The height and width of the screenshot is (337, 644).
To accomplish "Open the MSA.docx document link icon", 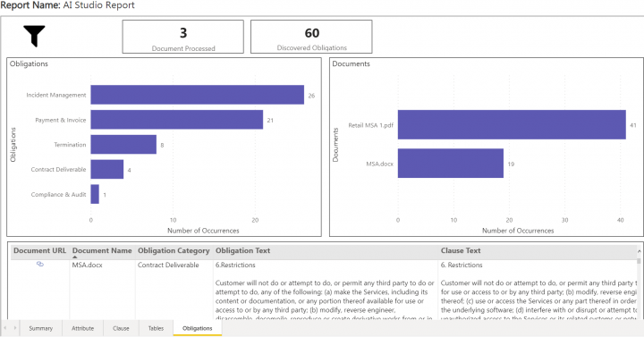I will [40, 264].
